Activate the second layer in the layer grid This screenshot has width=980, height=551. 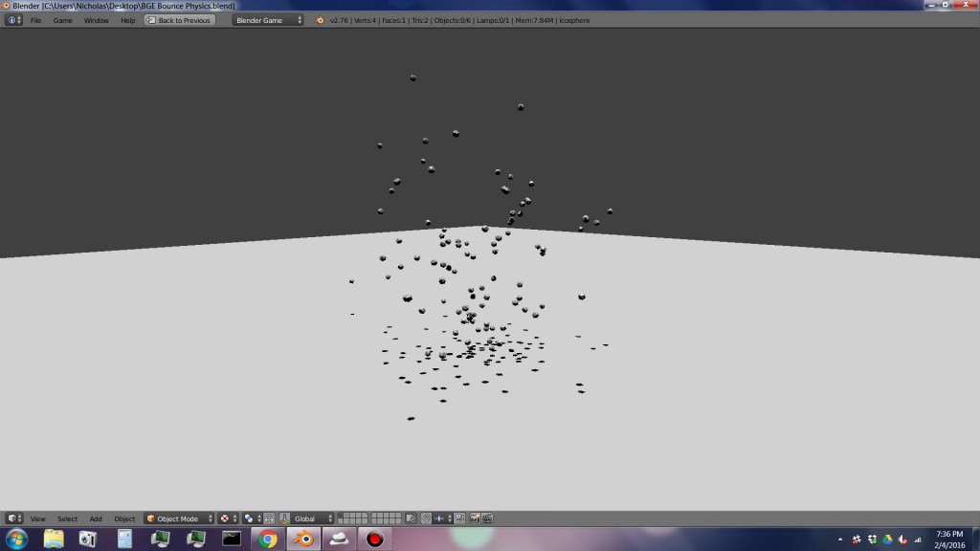pyautogui.click(x=346, y=515)
